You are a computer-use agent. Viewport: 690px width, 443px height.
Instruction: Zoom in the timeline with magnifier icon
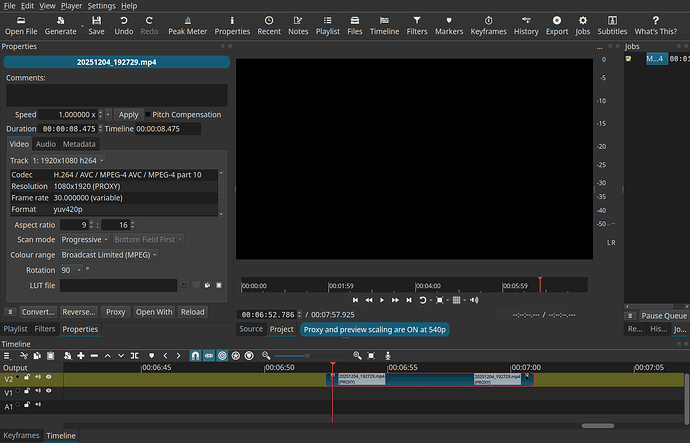357,355
